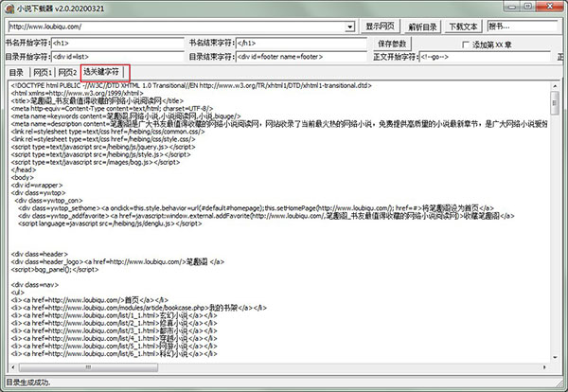Screen dimensions: 568x392
Task: Click the list/5_1.html 网游小说 line
Action: pyautogui.click(x=115, y=346)
